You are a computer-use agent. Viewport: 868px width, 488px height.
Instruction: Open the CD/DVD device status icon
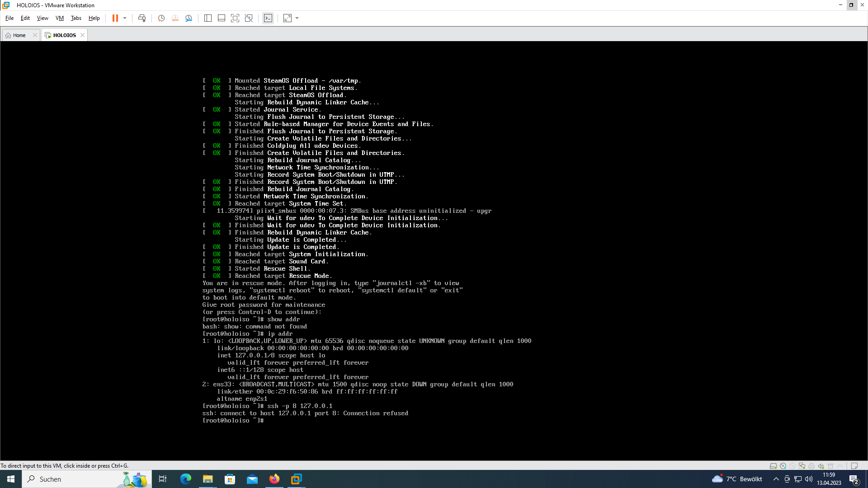(783, 466)
